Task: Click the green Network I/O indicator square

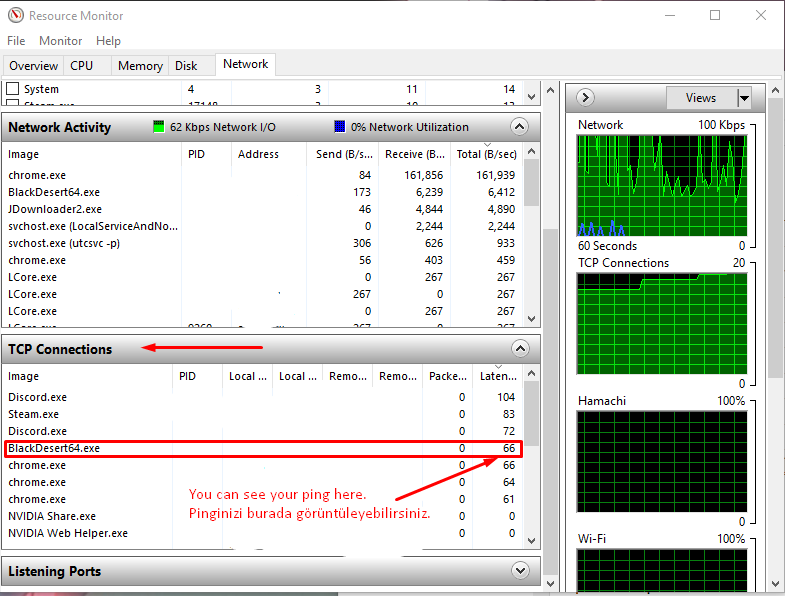Action: click(x=159, y=127)
